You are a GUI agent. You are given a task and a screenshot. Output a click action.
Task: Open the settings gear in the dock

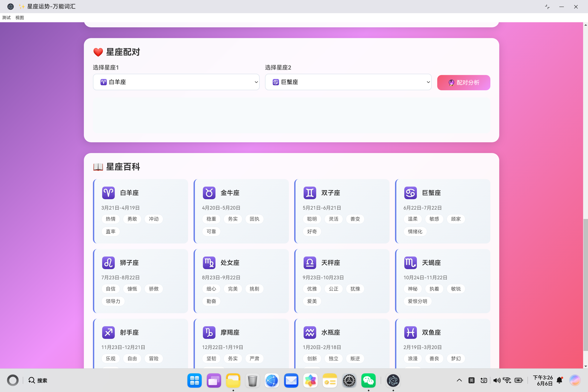[x=349, y=381]
